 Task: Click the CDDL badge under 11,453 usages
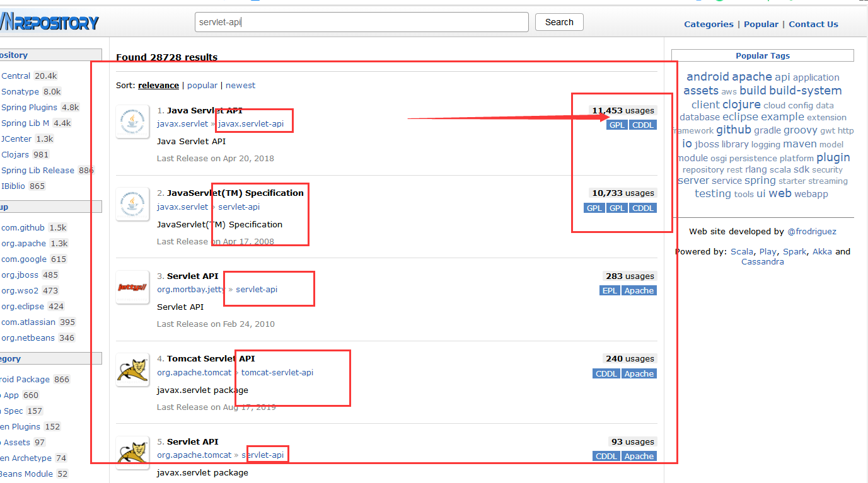coord(643,125)
